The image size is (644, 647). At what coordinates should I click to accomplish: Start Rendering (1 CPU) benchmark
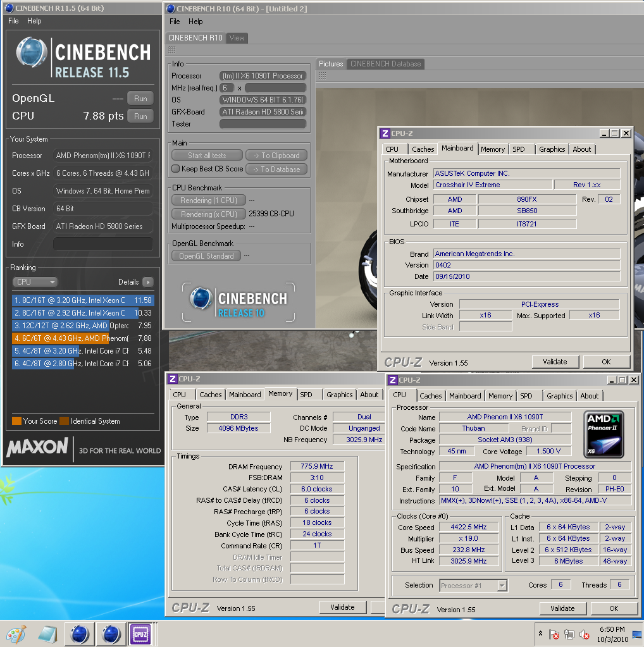[x=209, y=200]
